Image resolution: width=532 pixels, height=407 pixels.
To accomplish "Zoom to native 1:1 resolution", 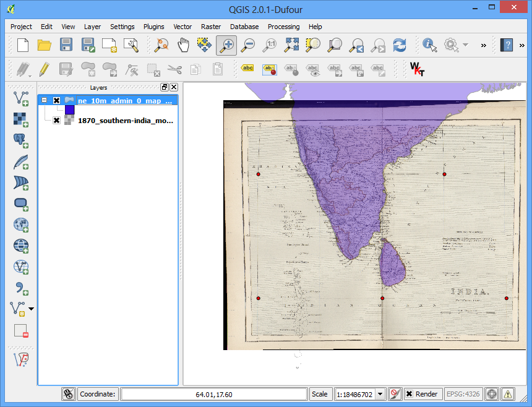I will pos(270,45).
